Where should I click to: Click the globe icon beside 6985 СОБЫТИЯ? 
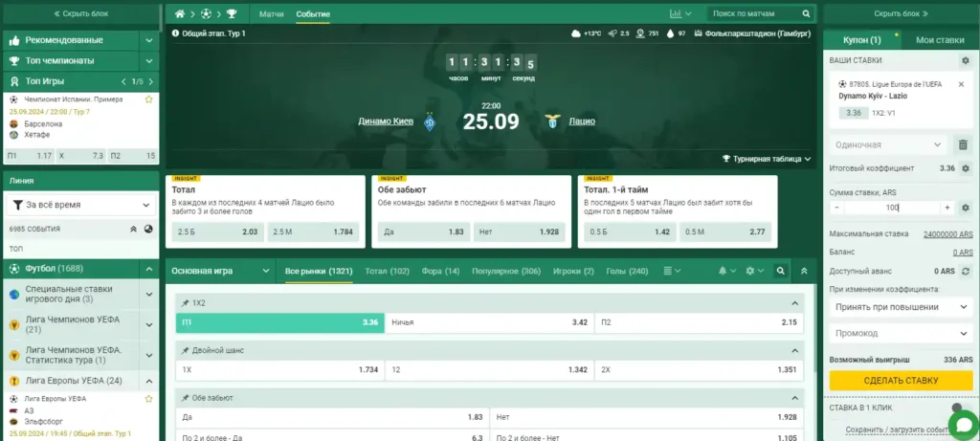[x=148, y=230]
